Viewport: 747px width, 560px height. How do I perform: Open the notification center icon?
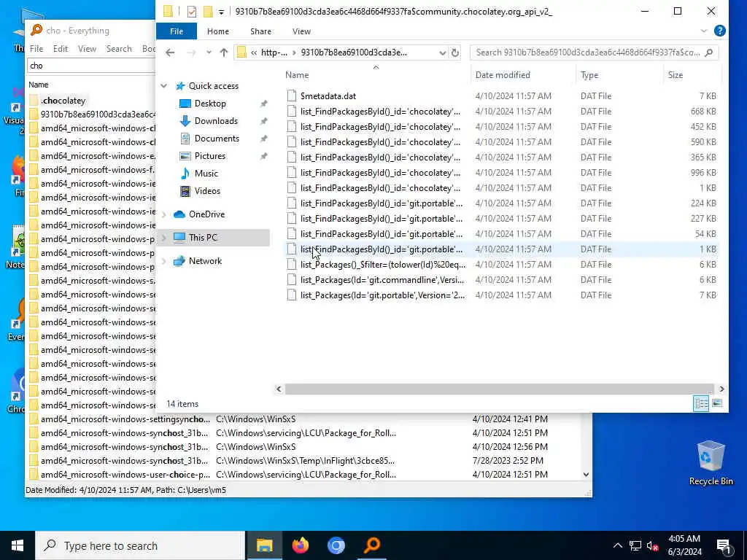tap(724, 546)
